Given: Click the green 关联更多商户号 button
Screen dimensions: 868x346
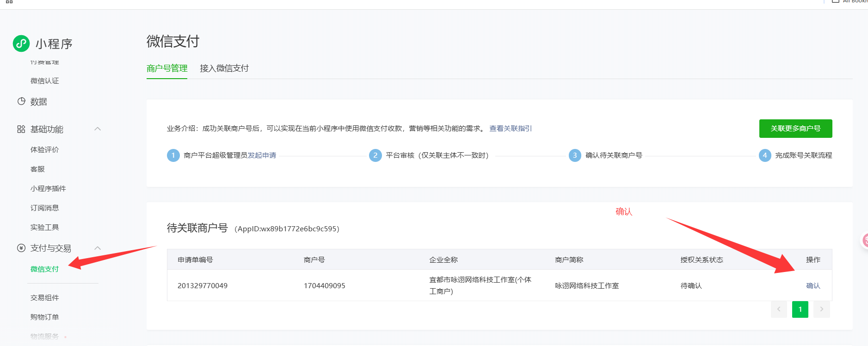Looking at the screenshot, I should pos(795,129).
